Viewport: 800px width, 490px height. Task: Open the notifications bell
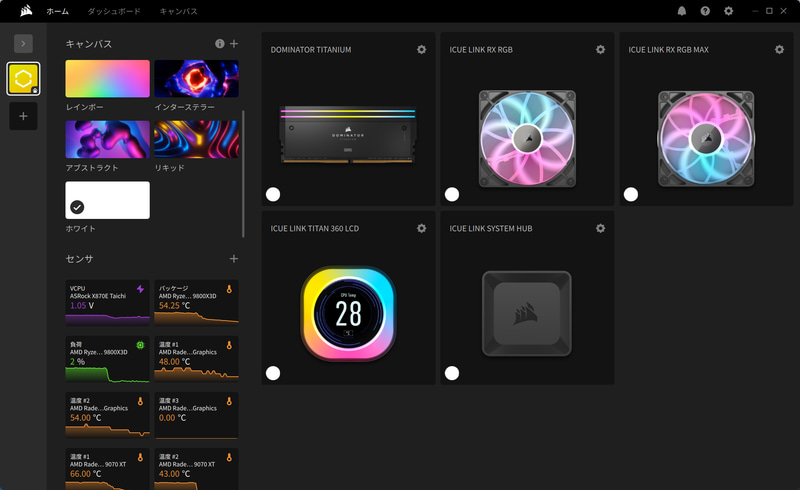pos(682,11)
